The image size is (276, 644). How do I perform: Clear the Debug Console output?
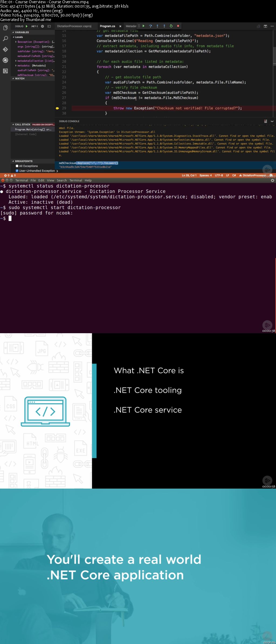click(x=265, y=121)
